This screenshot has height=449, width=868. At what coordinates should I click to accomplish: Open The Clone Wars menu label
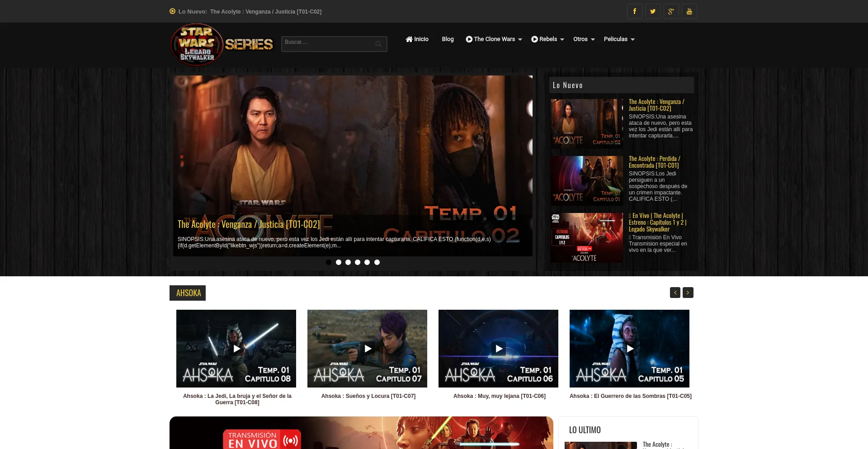494,39
